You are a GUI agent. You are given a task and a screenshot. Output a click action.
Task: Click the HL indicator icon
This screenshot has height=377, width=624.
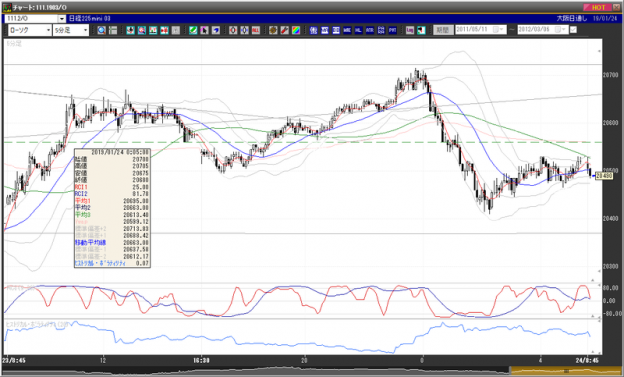point(358,30)
